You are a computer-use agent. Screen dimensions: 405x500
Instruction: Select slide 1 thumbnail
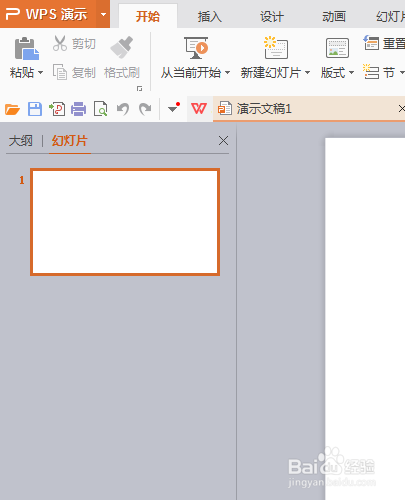tap(125, 222)
